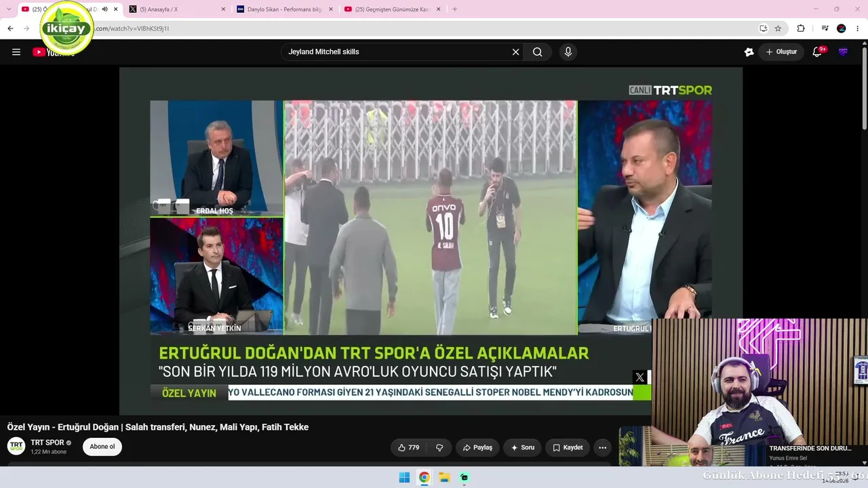
Task: Switch to the Geçmişten Günümüze tab
Action: coord(393,9)
